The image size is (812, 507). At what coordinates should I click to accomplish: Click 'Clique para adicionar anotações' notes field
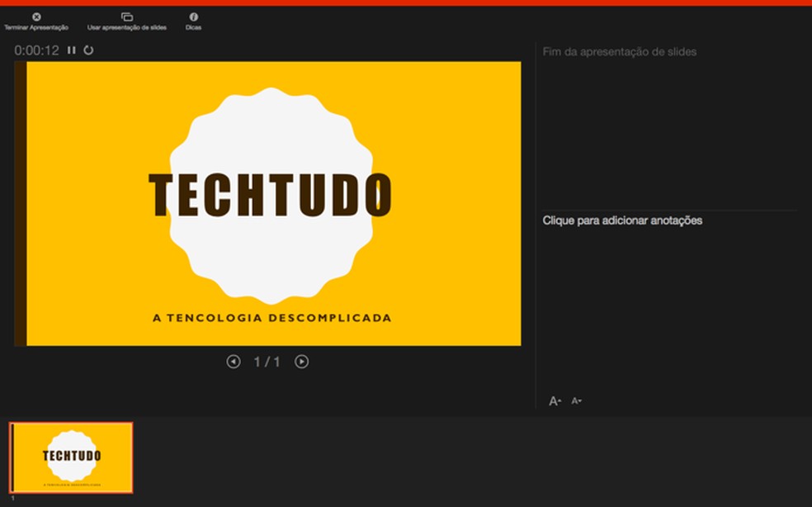[x=622, y=220]
